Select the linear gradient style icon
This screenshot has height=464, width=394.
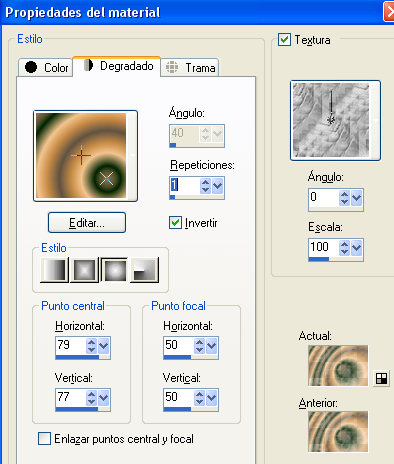[55, 270]
